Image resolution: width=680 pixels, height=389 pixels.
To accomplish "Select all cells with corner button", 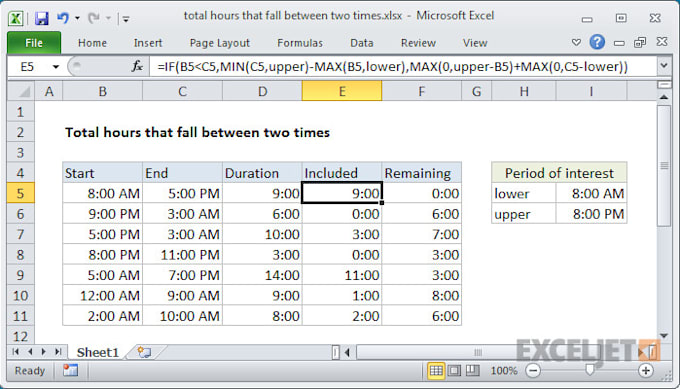I will coord(21,92).
